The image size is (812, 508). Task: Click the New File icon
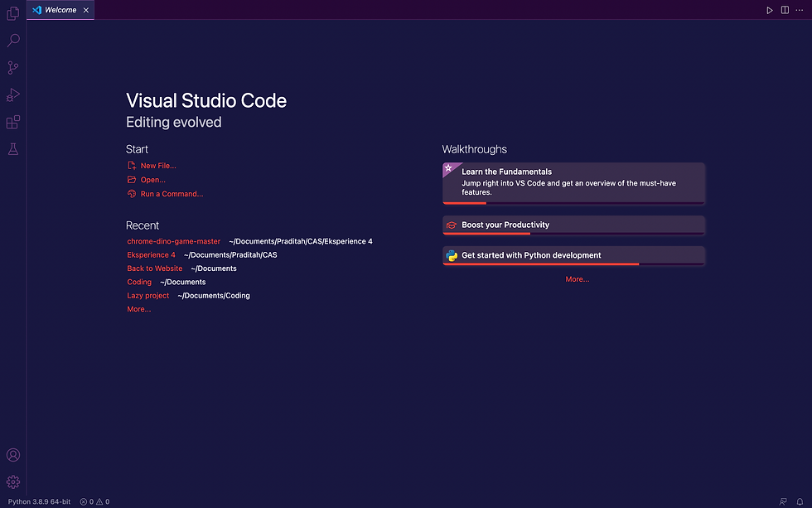[132, 166]
